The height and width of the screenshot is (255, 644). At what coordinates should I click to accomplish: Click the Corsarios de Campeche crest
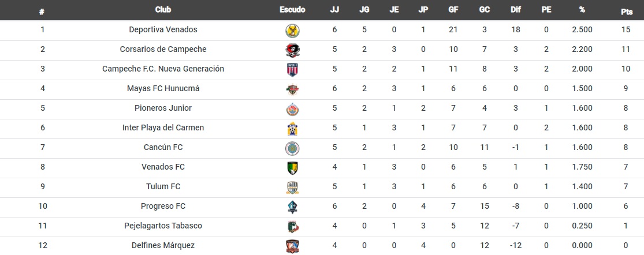[292, 50]
